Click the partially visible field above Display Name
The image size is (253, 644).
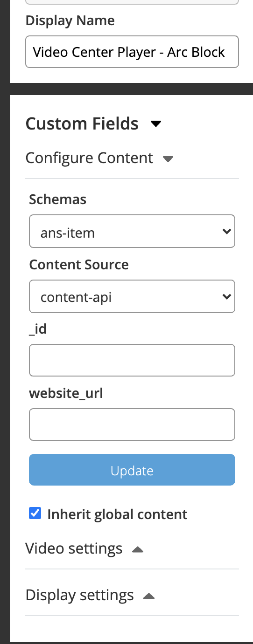point(132,2)
